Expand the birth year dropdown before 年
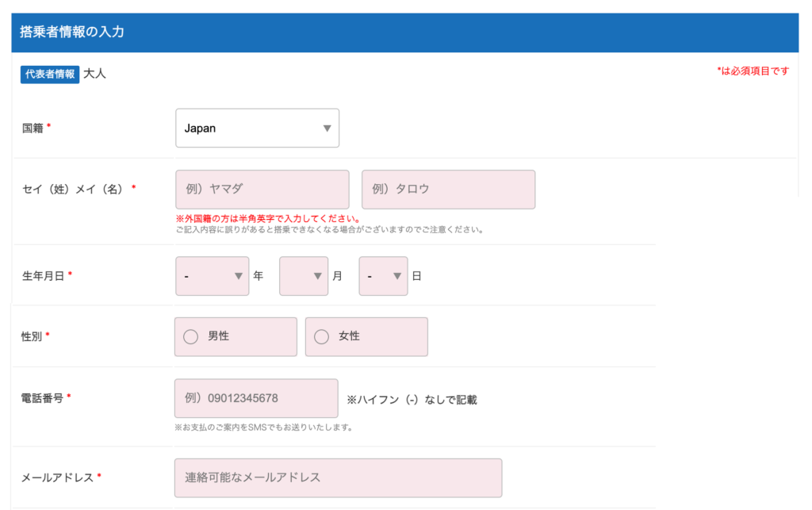Image resolution: width=812 pixels, height=510 pixels. click(212, 276)
